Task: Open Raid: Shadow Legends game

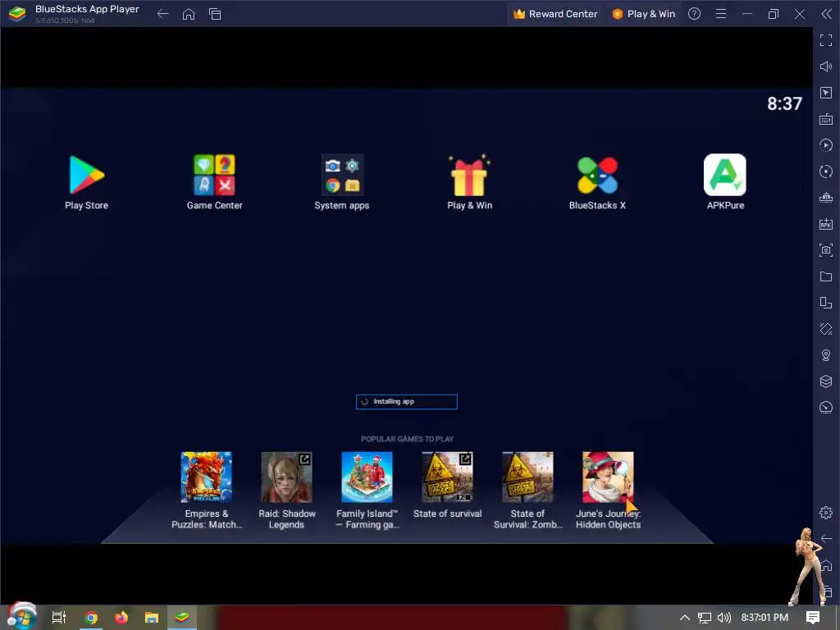Action: [x=286, y=491]
